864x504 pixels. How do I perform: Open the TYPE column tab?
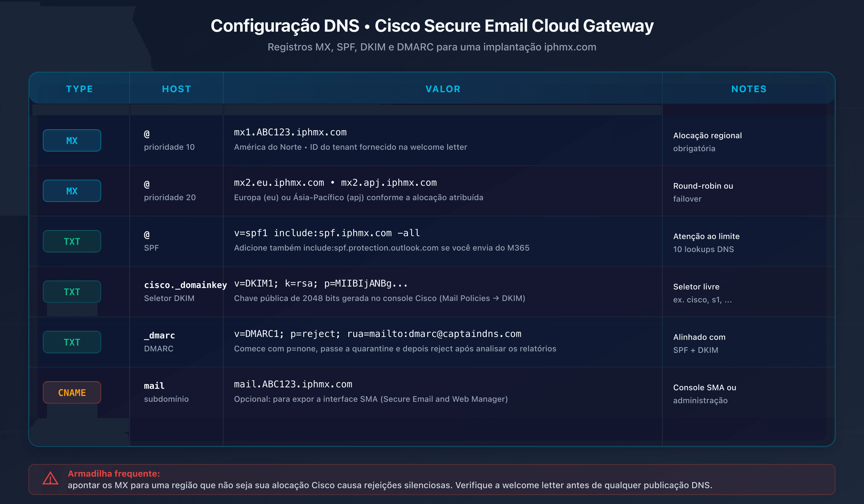click(x=79, y=89)
